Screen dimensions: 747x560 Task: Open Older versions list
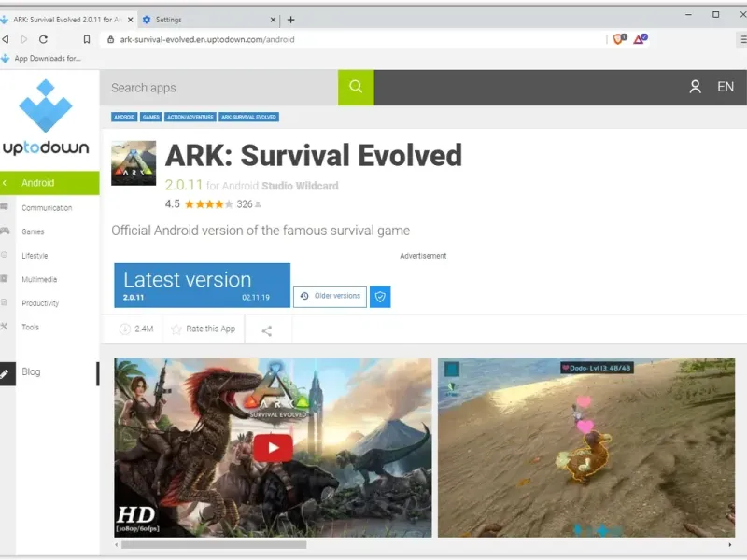coord(330,296)
